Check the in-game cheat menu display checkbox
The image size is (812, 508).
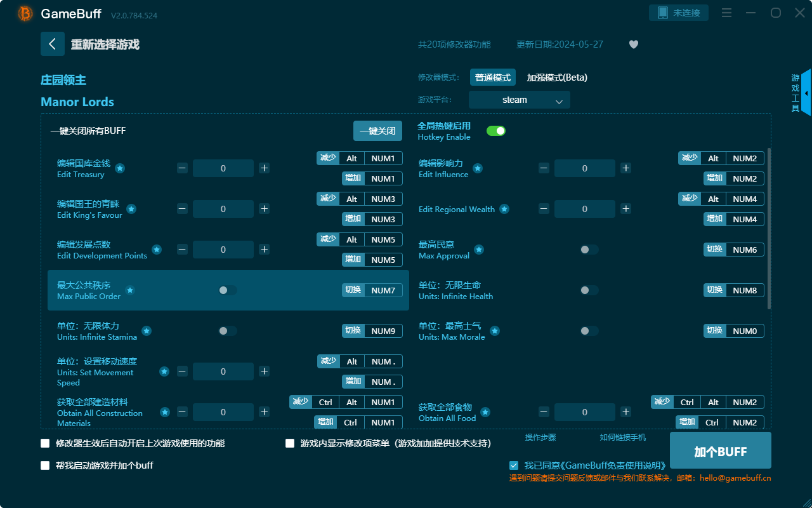290,443
